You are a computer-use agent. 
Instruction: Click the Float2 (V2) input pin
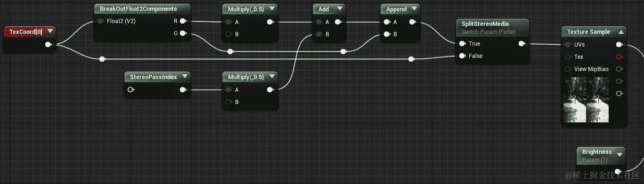click(x=100, y=21)
